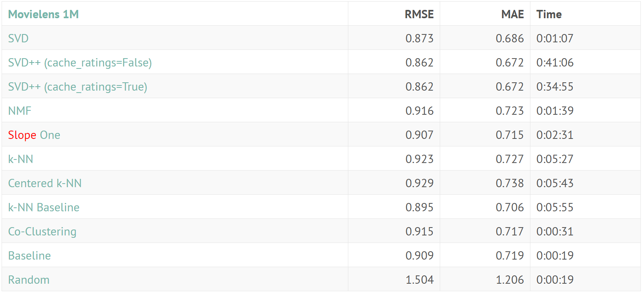Viewport: 644px width, 294px height.
Task: Click the RMSE column header
Action: pos(419,14)
